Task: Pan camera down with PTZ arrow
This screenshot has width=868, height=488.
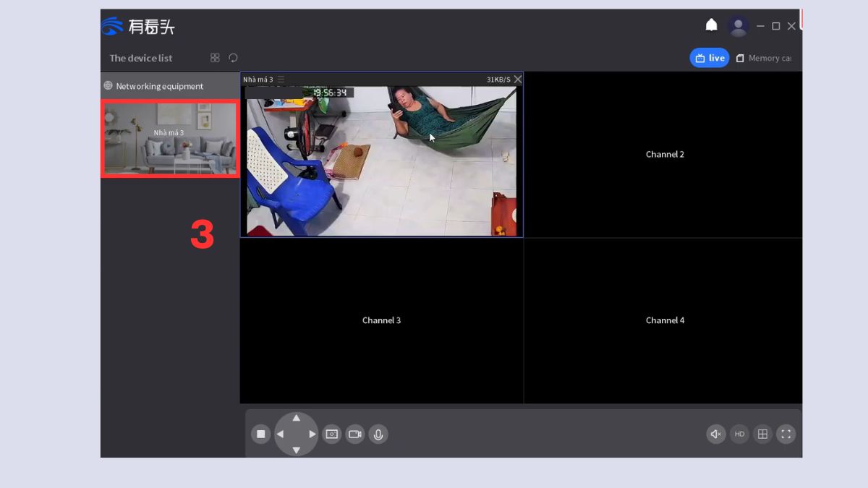Action: [x=296, y=450]
